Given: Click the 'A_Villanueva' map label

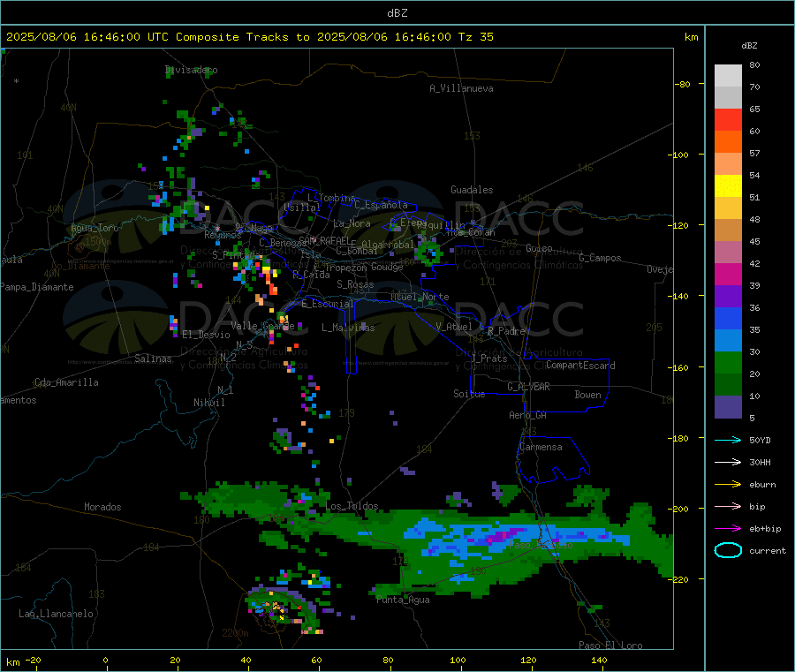Looking at the screenshot, I should pos(461,88).
